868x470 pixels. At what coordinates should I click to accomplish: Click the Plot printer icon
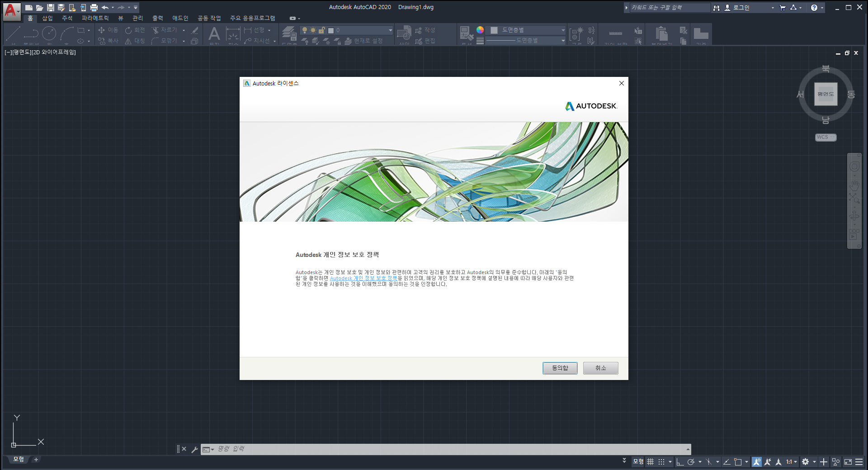click(94, 7)
